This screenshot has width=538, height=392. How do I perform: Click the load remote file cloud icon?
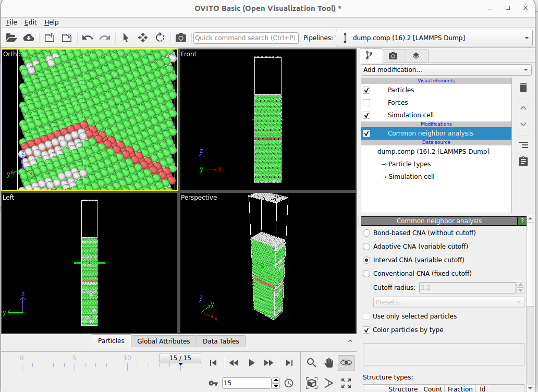tap(29, 38)
